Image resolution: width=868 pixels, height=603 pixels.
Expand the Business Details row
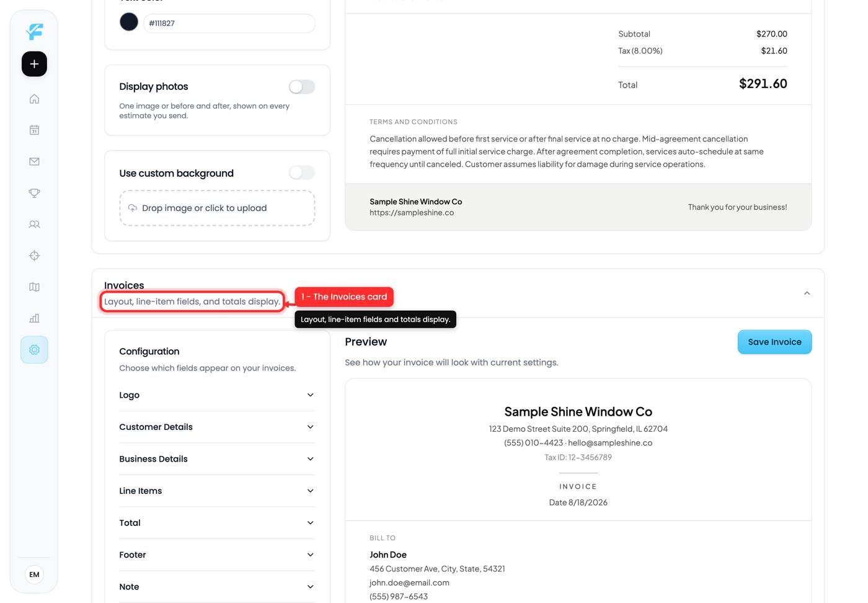tap(217, 459)
